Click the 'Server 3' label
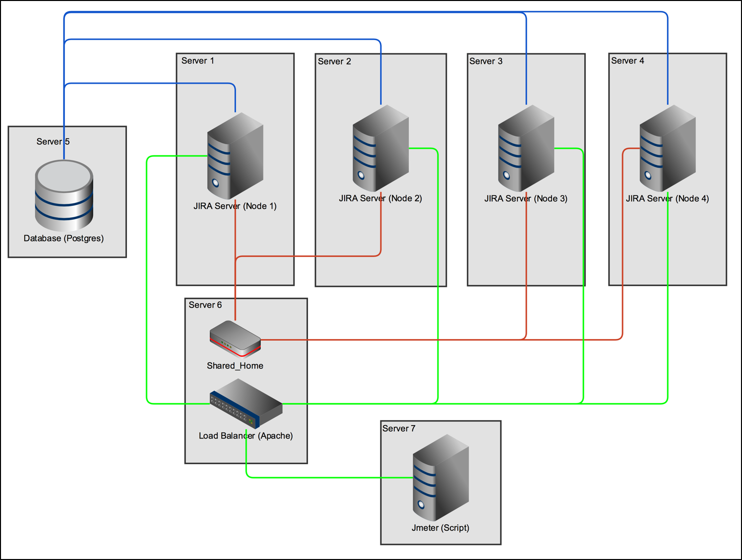Image resolution: width=742 pixels, height=560 pixels. [486, 61]
